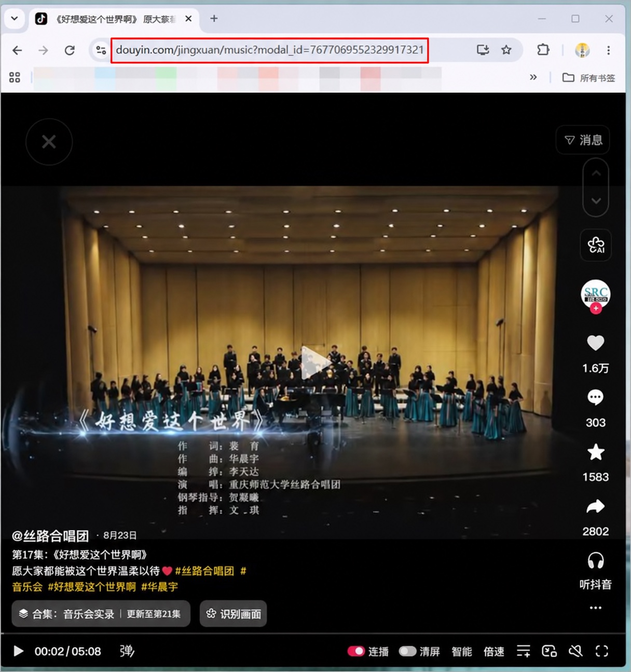Share the video with arrow icon
The height and width of the screenshot is (672, 631).
tap(595, 506)
